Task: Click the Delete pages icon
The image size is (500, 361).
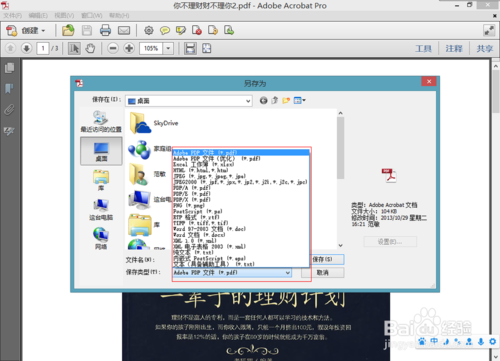Action: 197,31
